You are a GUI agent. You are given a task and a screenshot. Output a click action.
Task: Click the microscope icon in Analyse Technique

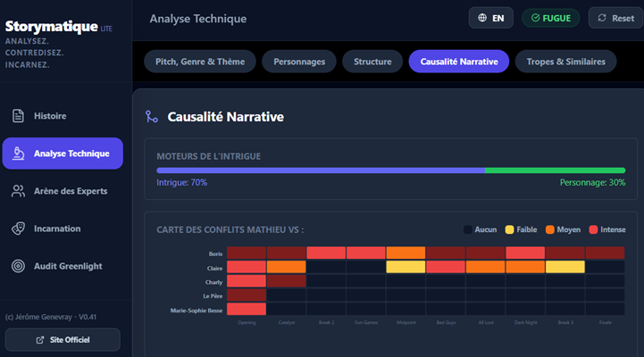point(18,154)
